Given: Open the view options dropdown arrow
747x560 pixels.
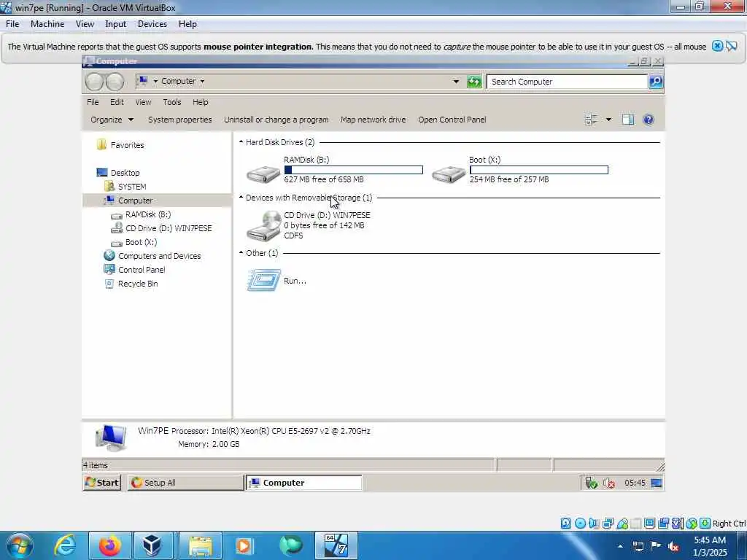Looking at the screenshot, I should (608, 120).
